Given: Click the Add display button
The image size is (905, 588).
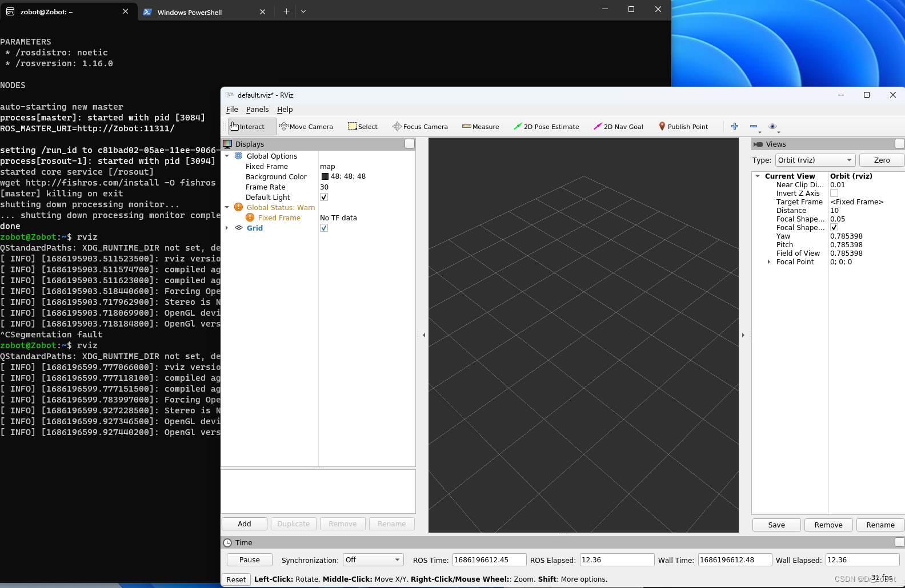Looking at the screenshot, I should pos(245,524).
